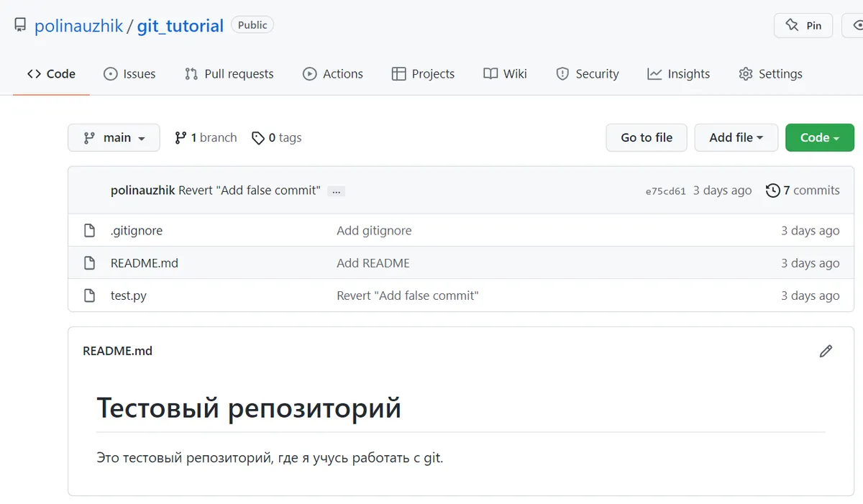Click '3 days ago' in the test.py row
The width and height of the screenshot is (863, 504).
tap(811, 295)
